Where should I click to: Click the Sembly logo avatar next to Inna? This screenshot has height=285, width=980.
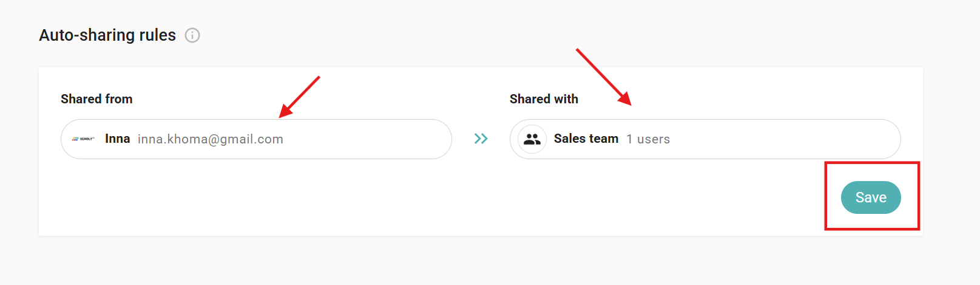(83, 139)
